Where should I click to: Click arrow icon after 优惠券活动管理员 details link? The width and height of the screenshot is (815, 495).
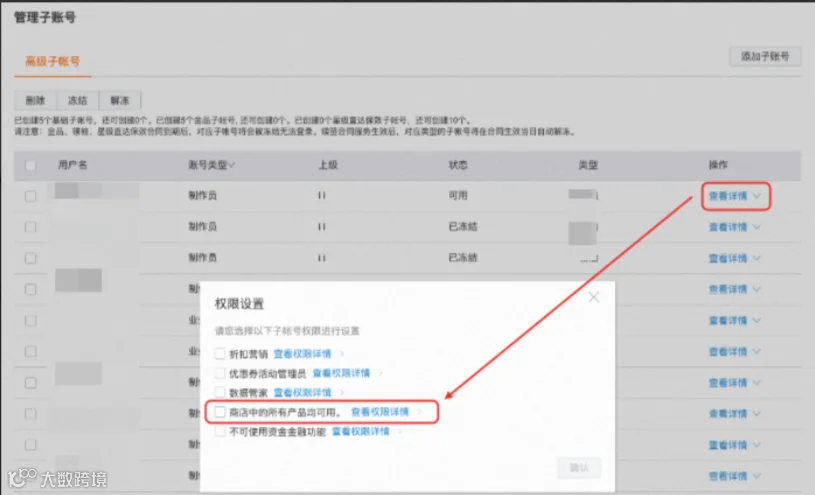[x=381, y=373]
